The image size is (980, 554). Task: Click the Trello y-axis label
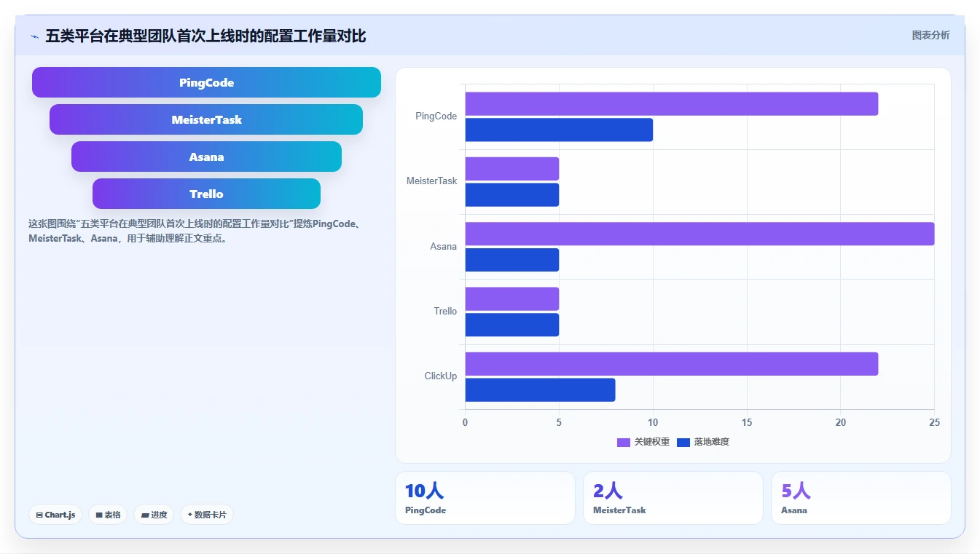tap(446, 311)
